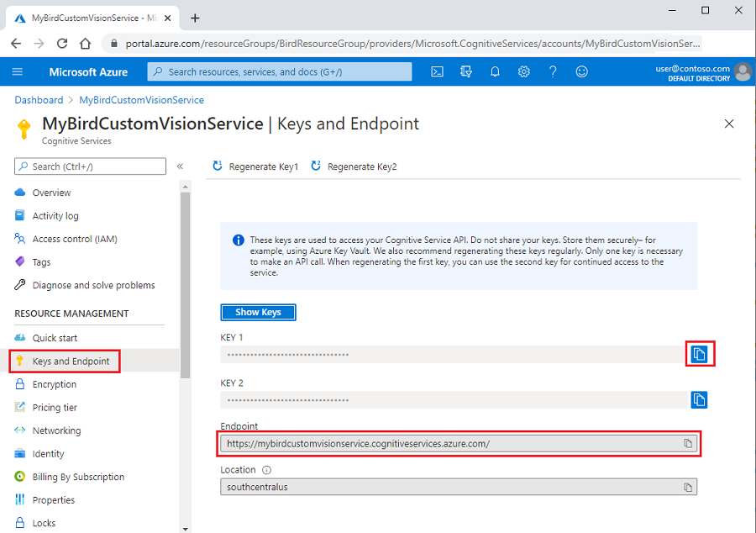Click the Show Keys button
This screenshot has width=756, height=533.
pyautogui.click(x=258, y=312)
